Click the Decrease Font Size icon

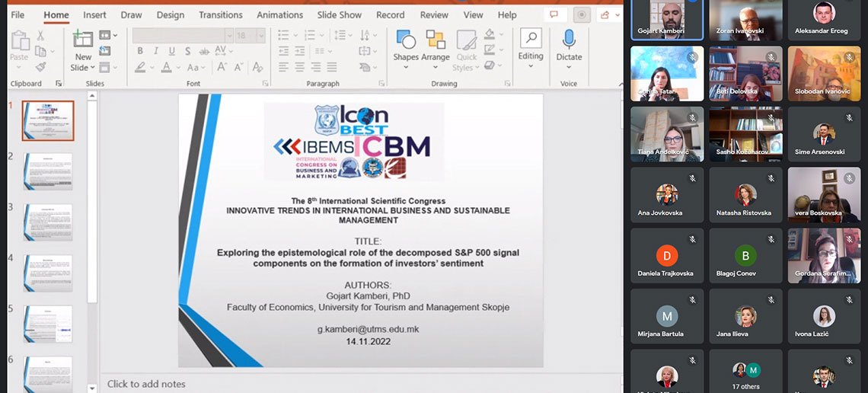click(x=239, y=67)
